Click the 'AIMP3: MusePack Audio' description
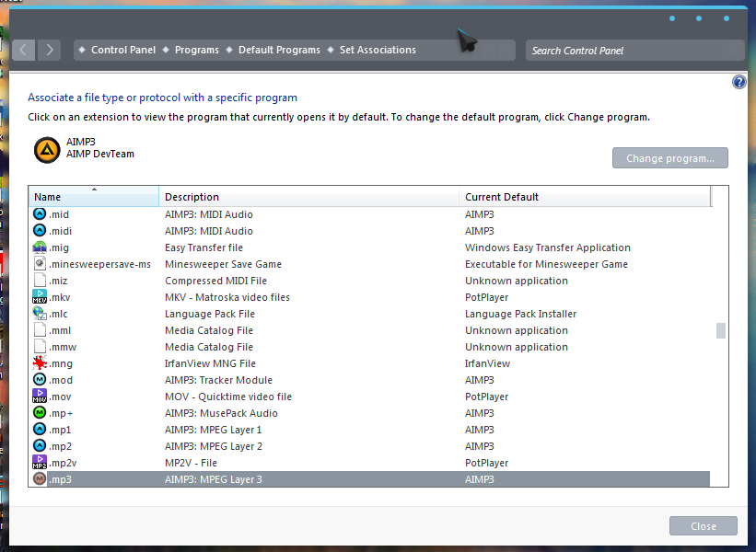Viewport: 756px width, 552px height. (221, 413)
